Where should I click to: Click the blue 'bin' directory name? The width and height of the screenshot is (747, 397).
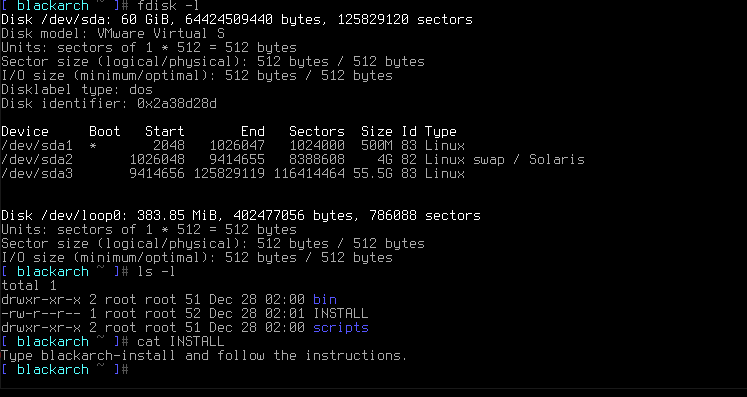325,300
